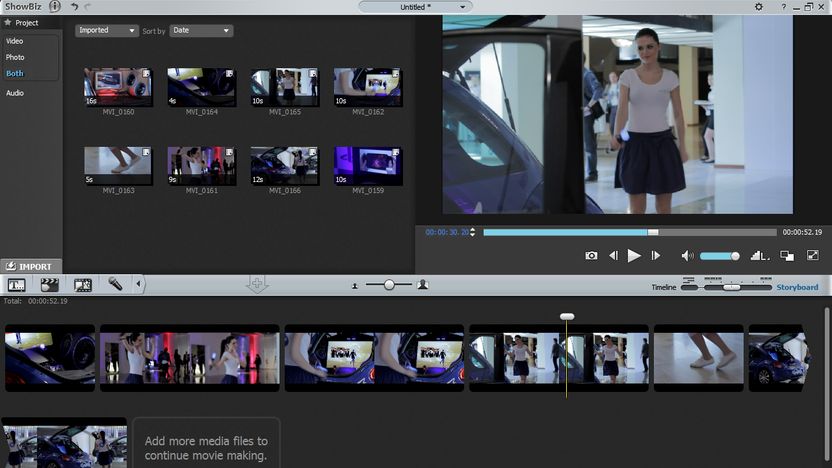Select the MVI_0160 thumbnail

click(x=118, y=87)
